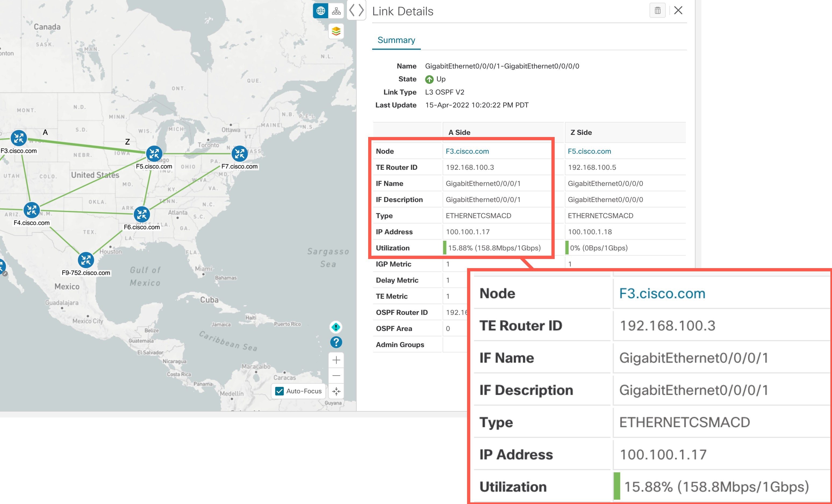Select the topology diagram icon

coord(336,11)
